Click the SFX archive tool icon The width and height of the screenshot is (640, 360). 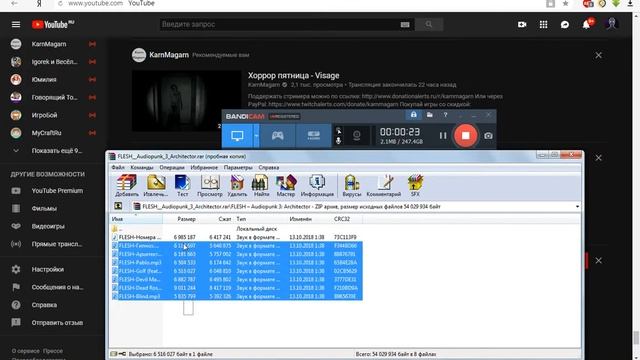click(415, 186)
